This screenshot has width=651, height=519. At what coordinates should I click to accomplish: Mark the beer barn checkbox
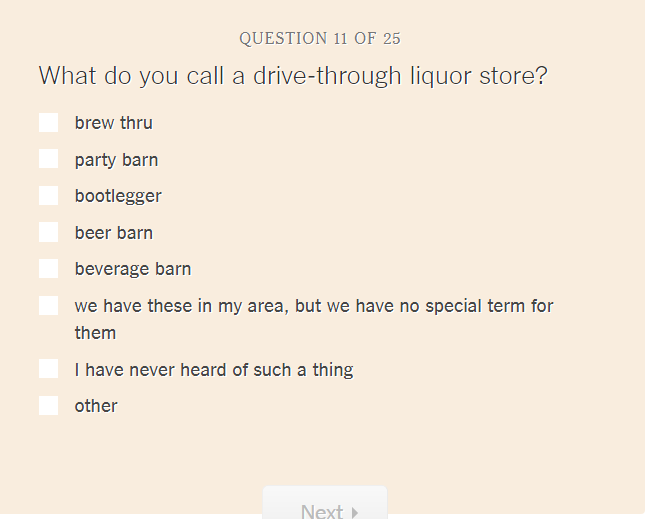[x=49, y=232]
